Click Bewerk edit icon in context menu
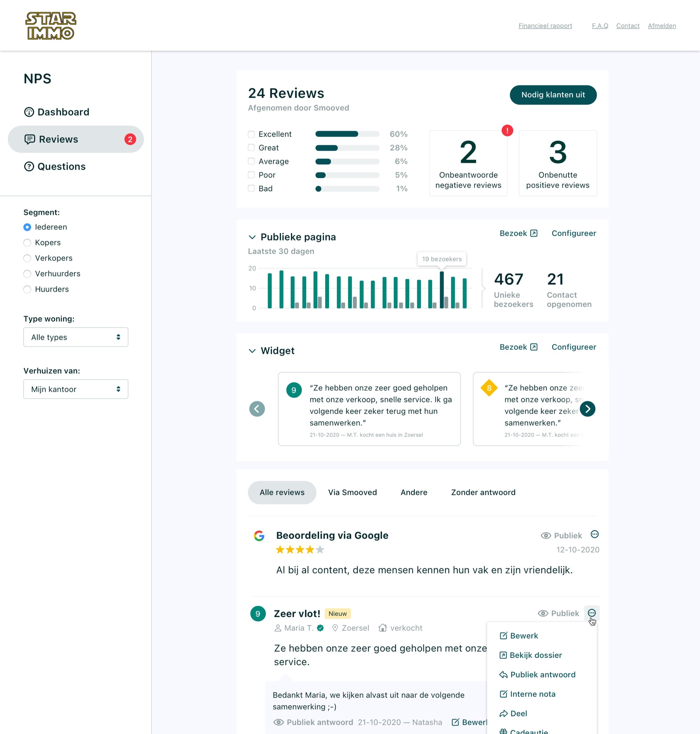The width and height of the screenshot is (700, 734). (x=503, y=636)
